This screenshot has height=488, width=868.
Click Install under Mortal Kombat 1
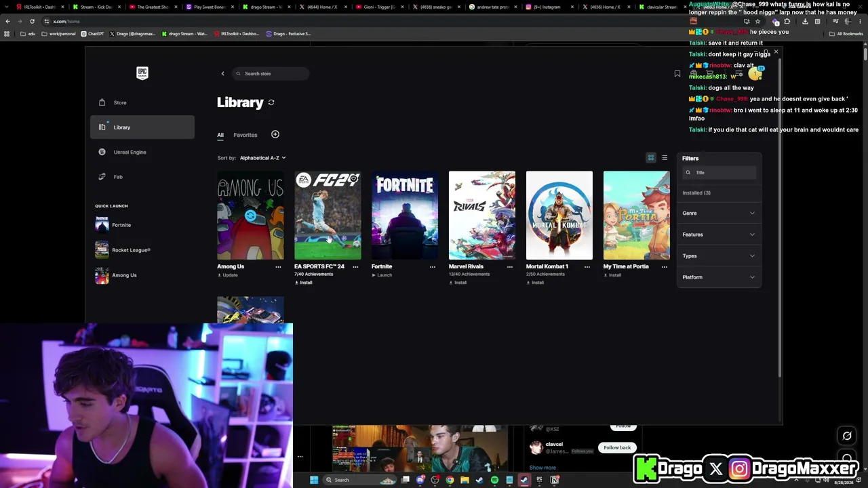[x=536, y=283]
